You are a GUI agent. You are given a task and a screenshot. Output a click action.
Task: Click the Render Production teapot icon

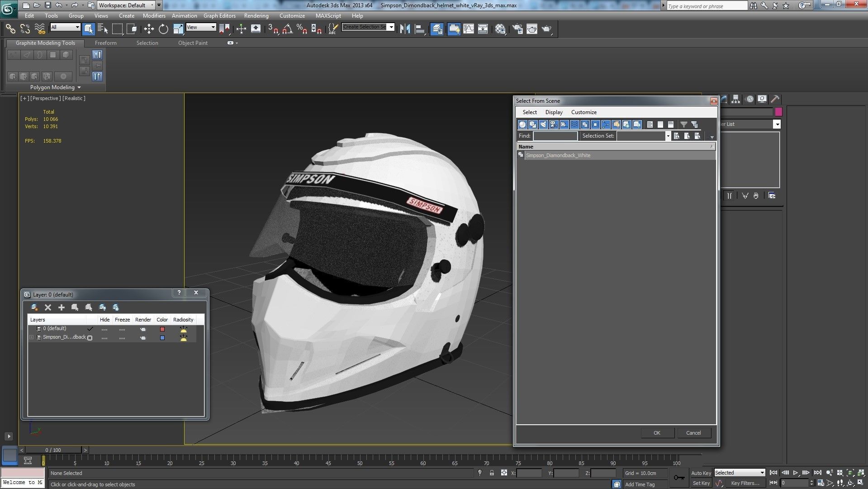click(547, 29)
